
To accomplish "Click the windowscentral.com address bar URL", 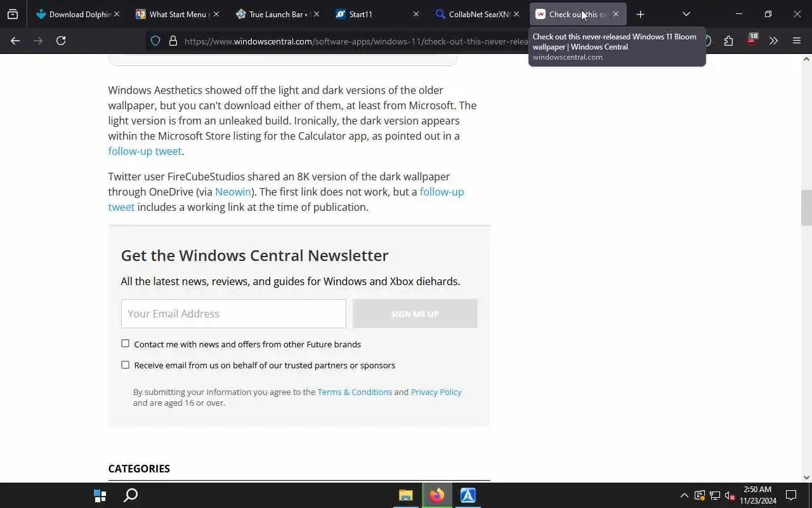I will click(355, 41).
